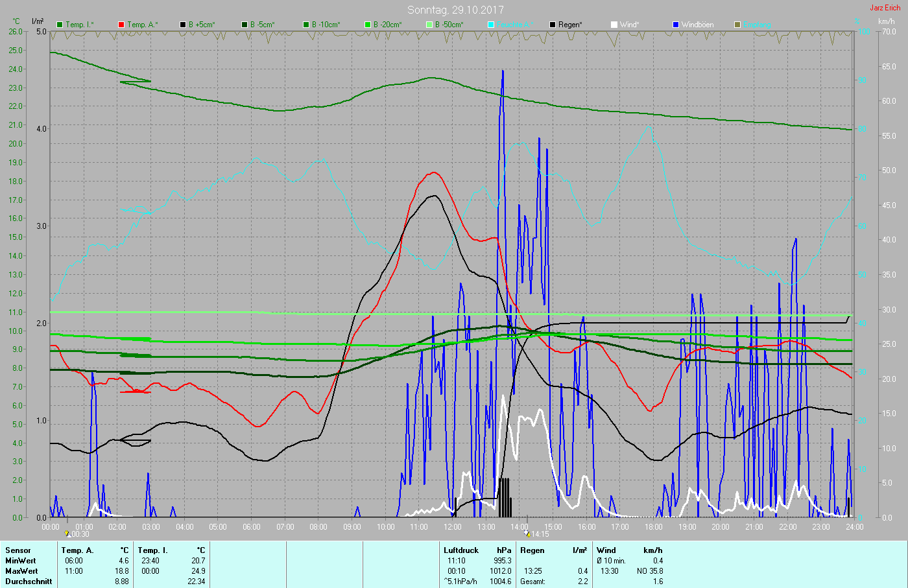908x588 pixels.
Task: Toggle the B +5cm legend entry
Action: (x=183, y=25)
